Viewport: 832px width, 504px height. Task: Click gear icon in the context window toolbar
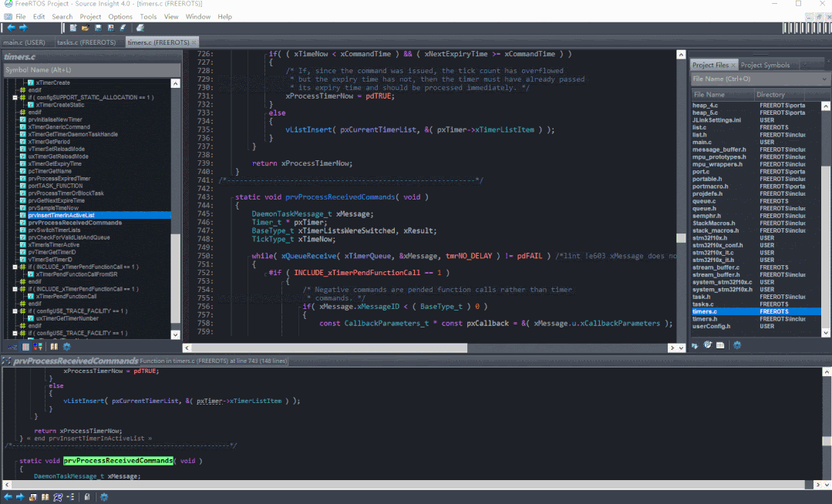tap(104, 497)
